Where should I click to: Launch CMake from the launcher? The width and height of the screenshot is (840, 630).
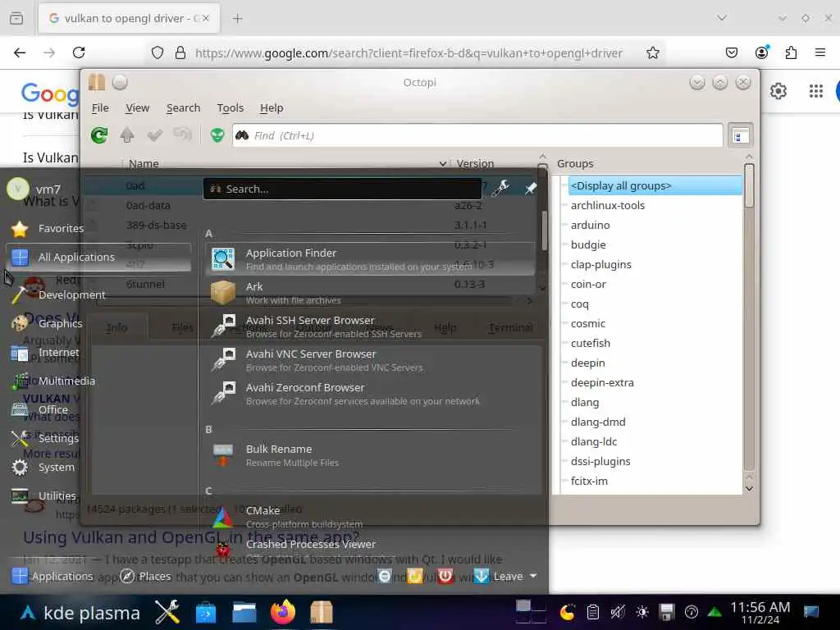pos(370,517)
